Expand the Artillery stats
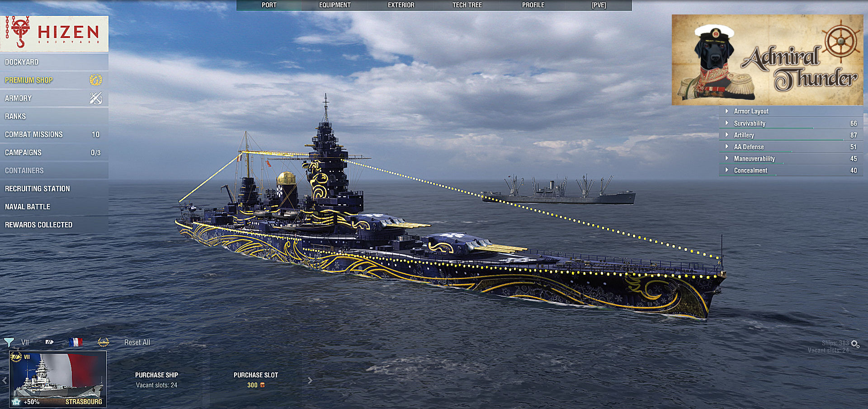 [744, 135]
